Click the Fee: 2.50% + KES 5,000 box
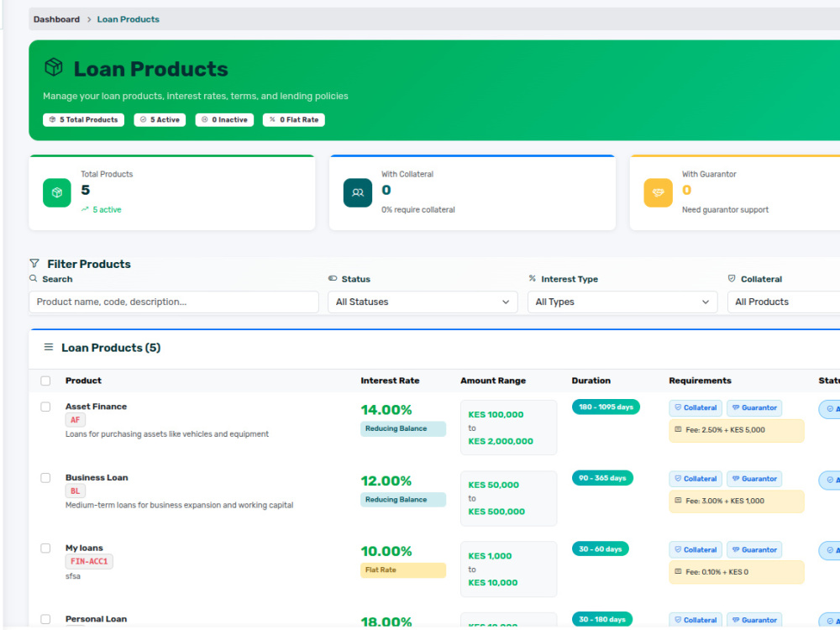This screenshot has width=840, height=630. 736,430
